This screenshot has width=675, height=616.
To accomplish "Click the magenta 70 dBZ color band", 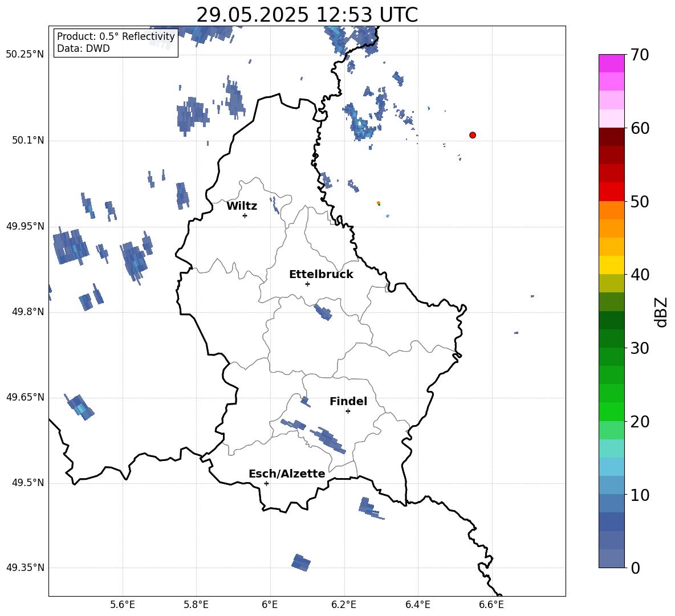I will pos(611,63).
